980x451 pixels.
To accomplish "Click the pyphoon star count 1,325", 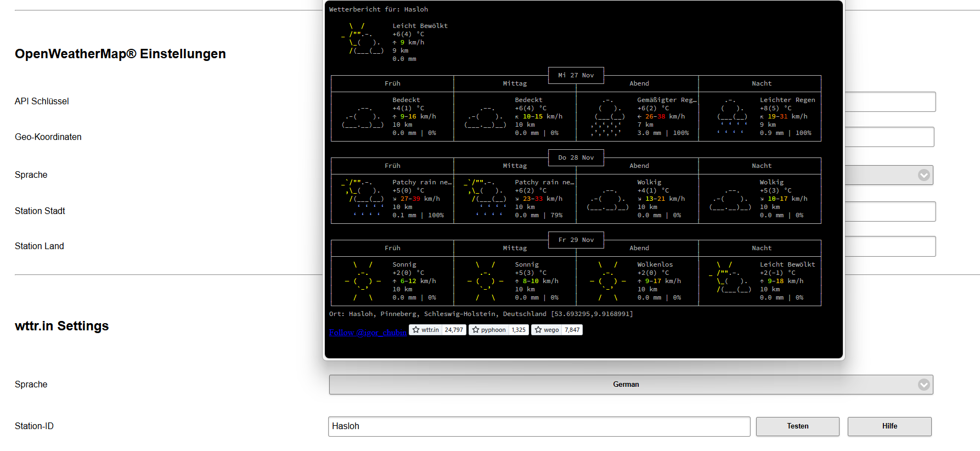I will point(519,330).
